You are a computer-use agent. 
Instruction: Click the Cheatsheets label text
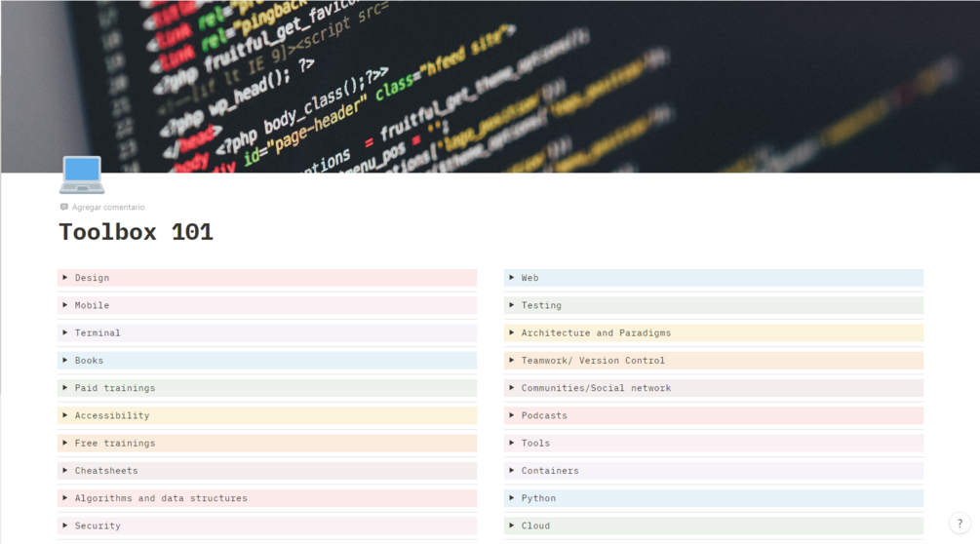pos(106,470)
